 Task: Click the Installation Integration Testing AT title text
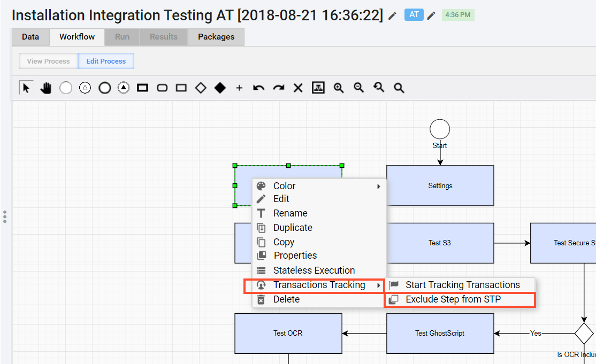pos(197,16)
